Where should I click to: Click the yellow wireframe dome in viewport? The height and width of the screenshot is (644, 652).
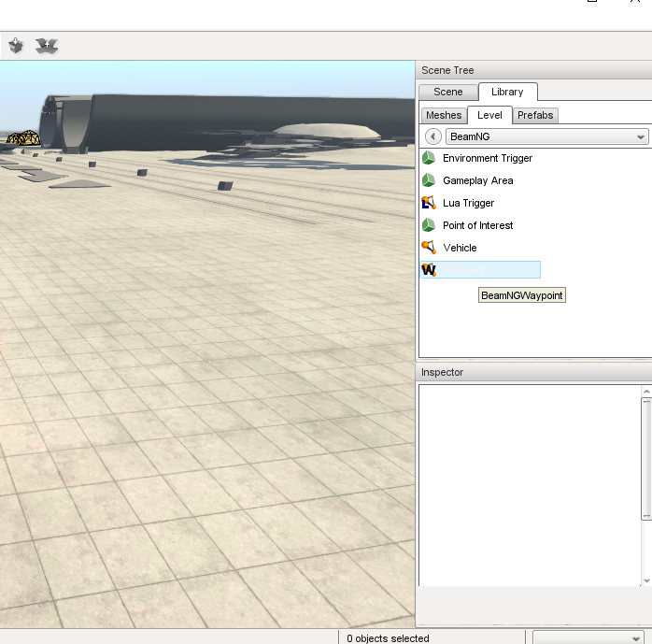coord(23,137)
